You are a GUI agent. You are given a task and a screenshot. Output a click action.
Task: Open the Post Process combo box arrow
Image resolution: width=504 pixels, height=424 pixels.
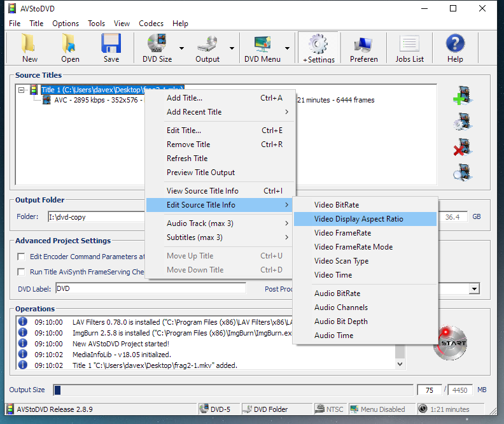click(474, 288)
